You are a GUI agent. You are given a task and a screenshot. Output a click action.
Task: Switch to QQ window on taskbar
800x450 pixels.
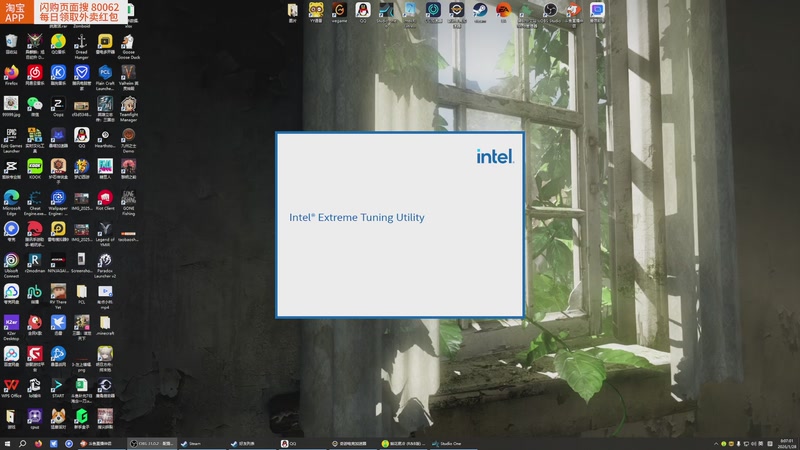point(302,443)
